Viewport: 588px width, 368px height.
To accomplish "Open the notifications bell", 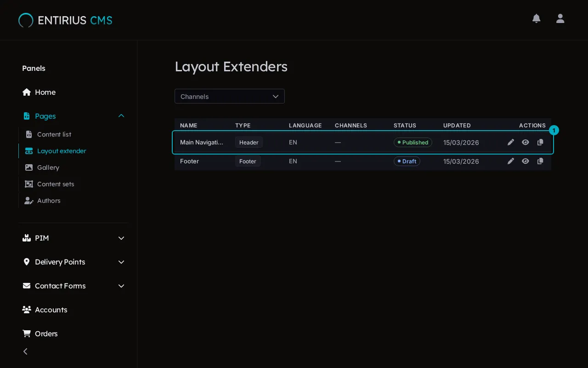I will pyautogui.click(x=536, y=18).
